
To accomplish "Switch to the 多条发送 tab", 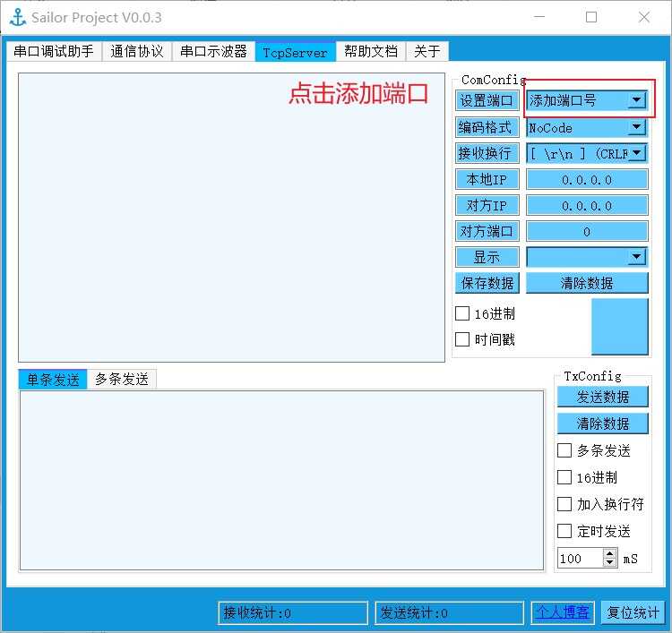I will [x=122, y=379].
